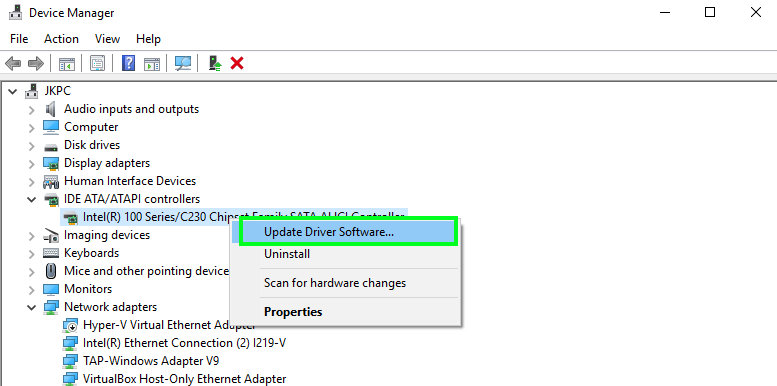This screenshot has width=777, height=386.
Task: Expand the Keyboards category
Action: (32, 254)
